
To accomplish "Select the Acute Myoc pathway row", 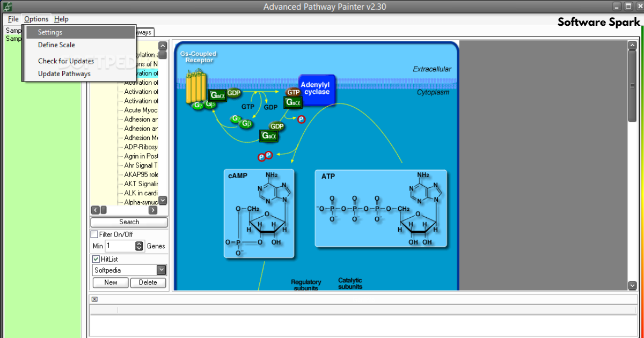I will point(141,110).
